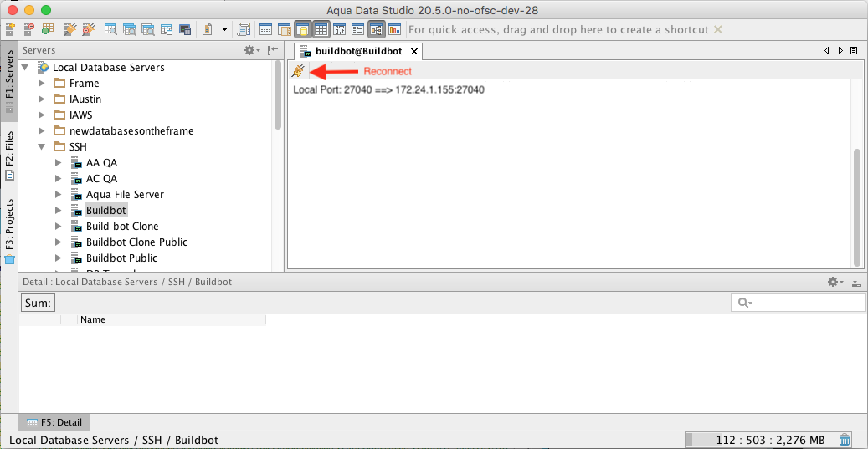Click the Register Server toolbar icon
The height and width of the screenshot is (449, 868).
11,29
